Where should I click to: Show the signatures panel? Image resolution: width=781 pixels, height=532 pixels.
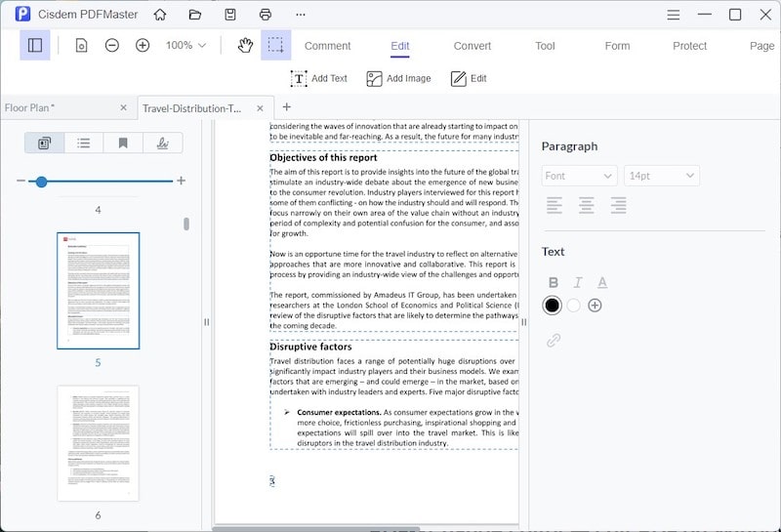[x=162, y=143]
